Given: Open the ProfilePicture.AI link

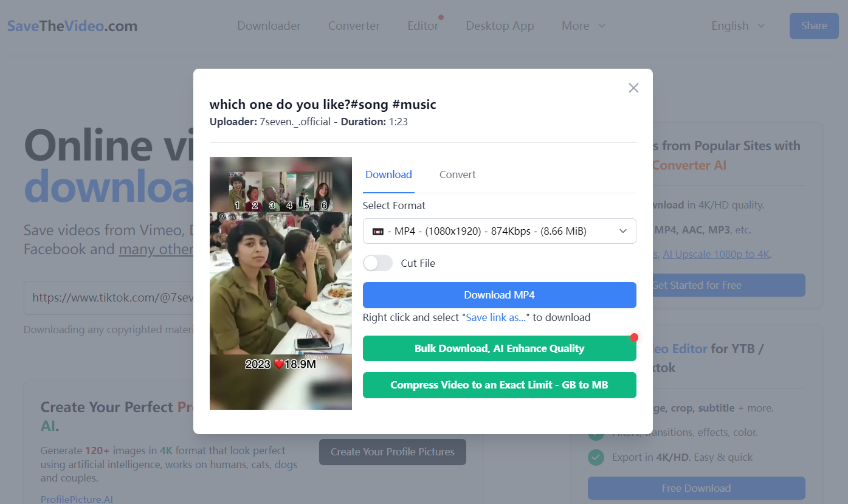Looking at the screenshot, I should (x=77, y=499).
